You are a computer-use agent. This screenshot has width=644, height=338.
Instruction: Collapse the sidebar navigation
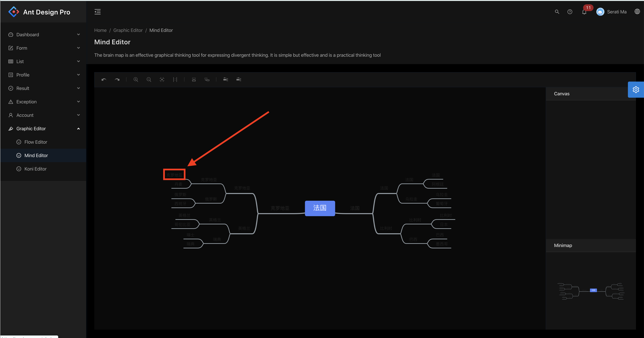click(x=97, y=12)
